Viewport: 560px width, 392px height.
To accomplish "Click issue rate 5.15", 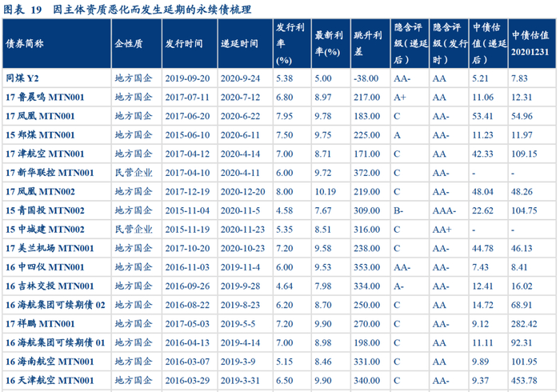I will click(284, 362).
